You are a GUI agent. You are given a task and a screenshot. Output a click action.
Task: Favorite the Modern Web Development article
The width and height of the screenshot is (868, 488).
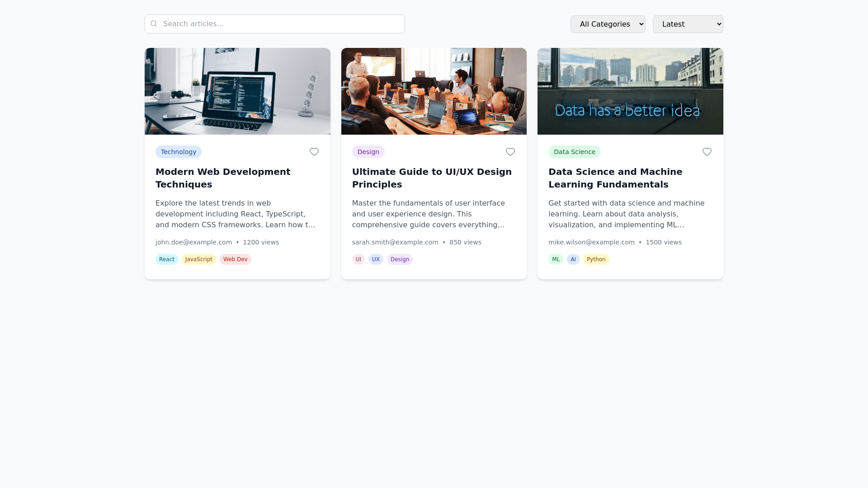tap(314, 152)
